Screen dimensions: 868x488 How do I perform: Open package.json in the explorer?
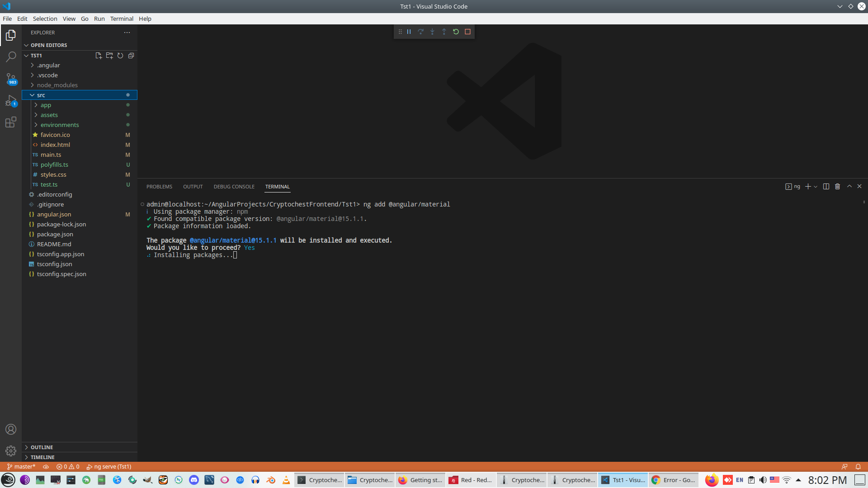click(55, 234)
